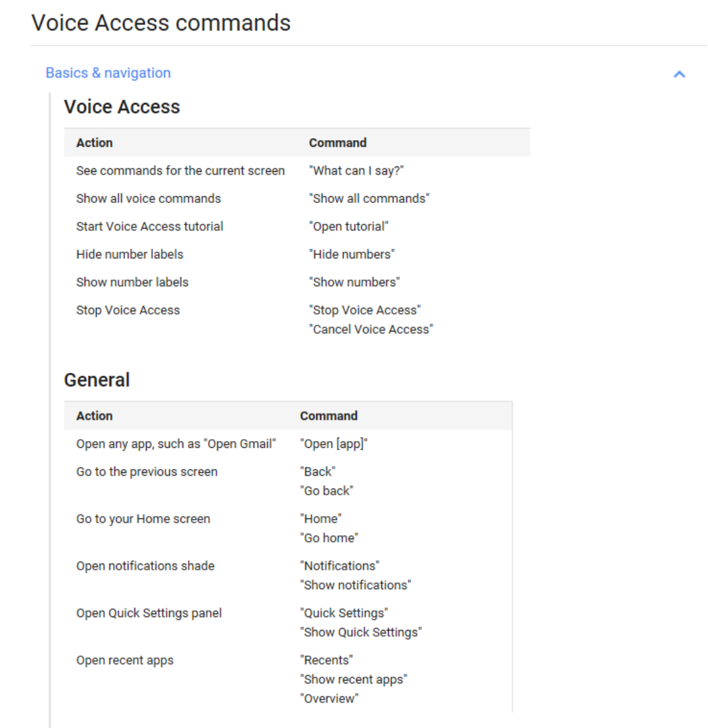Collapse the Basics & navigation chevron
708x728 pixels.
pyautogui.click(x=679, y=74)
